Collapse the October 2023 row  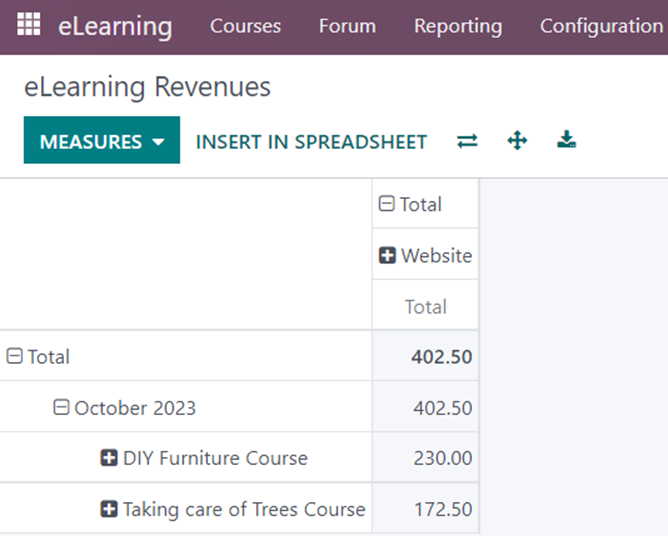coord(61,408)
